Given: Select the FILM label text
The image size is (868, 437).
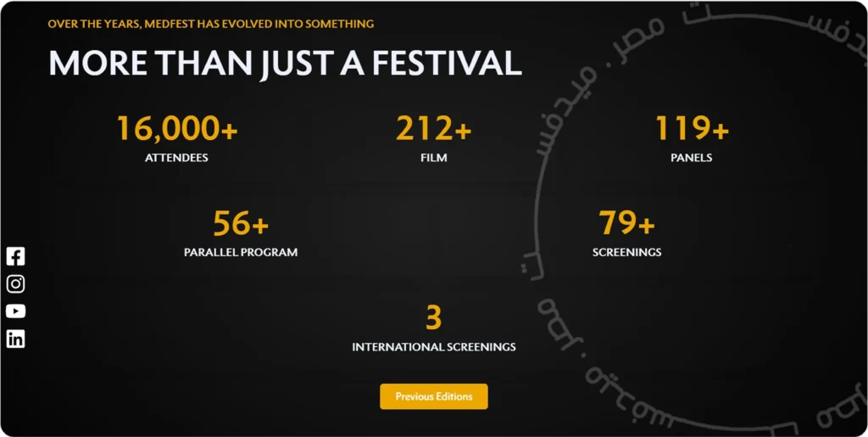Looking at the screenshot, I should pos(433,158).
